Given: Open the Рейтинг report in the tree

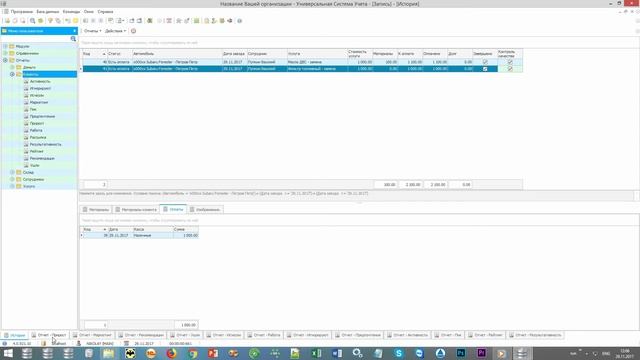Looking at the screenshot, I should tap(36, 151).
